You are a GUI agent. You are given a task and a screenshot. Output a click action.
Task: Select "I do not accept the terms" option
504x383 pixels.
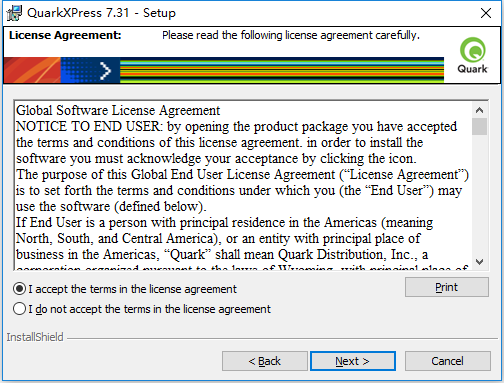click(x=19, y=309)
